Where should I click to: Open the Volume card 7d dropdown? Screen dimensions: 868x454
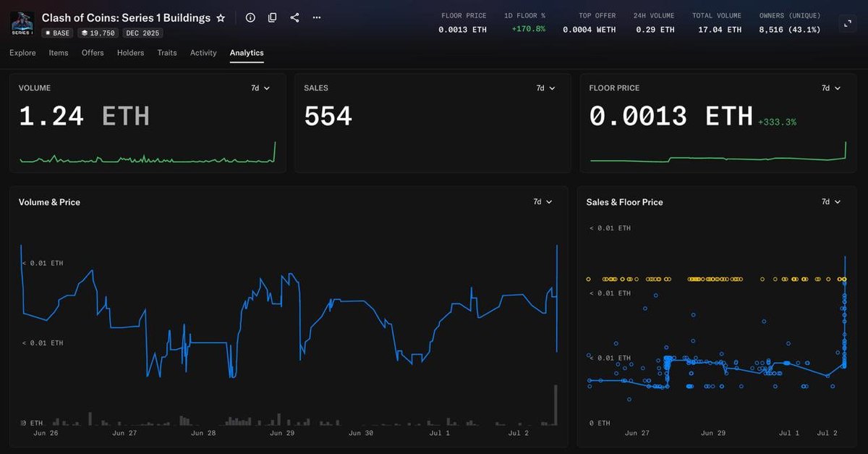[x=260, y=88]
